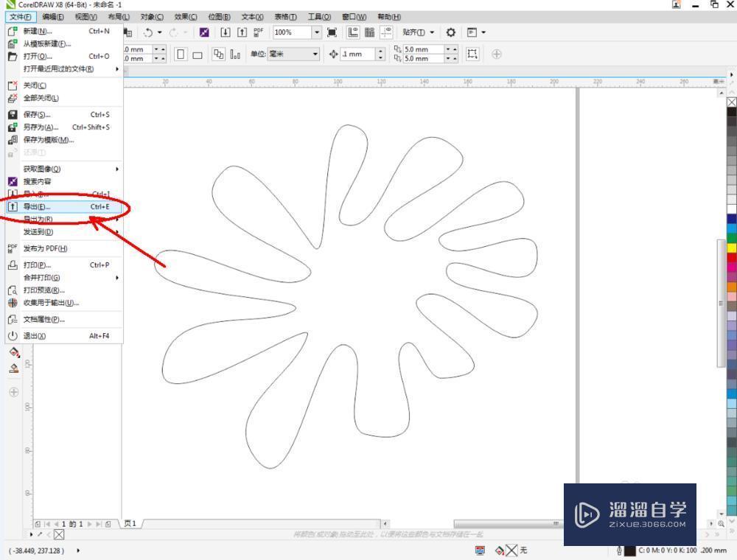737x560 pixels.
Task: Select the portrait page orientation icon
Action: click(181, 54)
